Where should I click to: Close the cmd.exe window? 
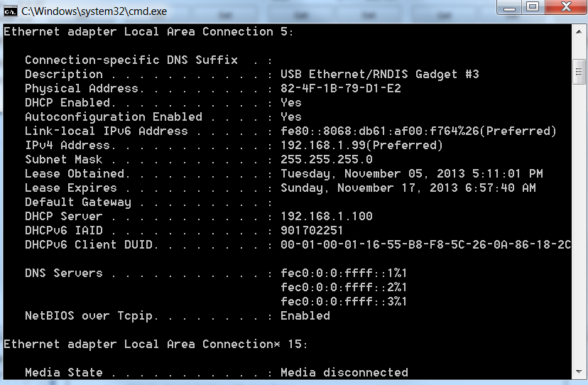click(x=565, y=7)
